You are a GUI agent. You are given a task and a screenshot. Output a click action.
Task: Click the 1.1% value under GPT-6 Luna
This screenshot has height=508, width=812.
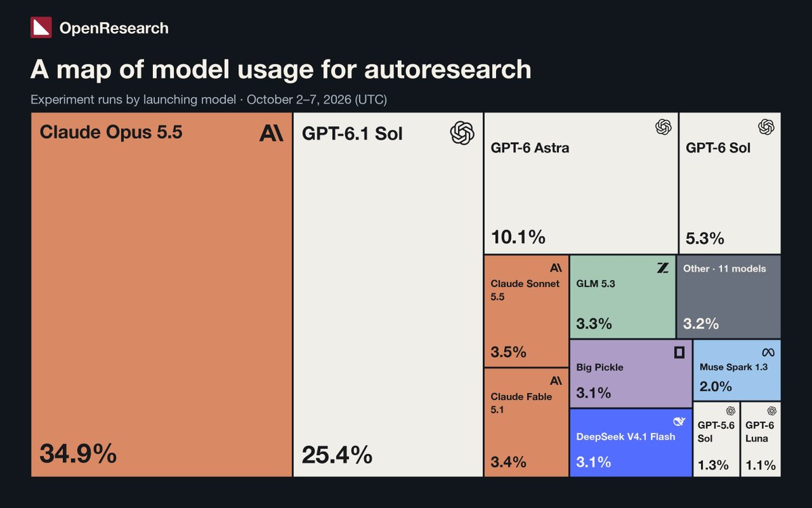tap(761, 465)
